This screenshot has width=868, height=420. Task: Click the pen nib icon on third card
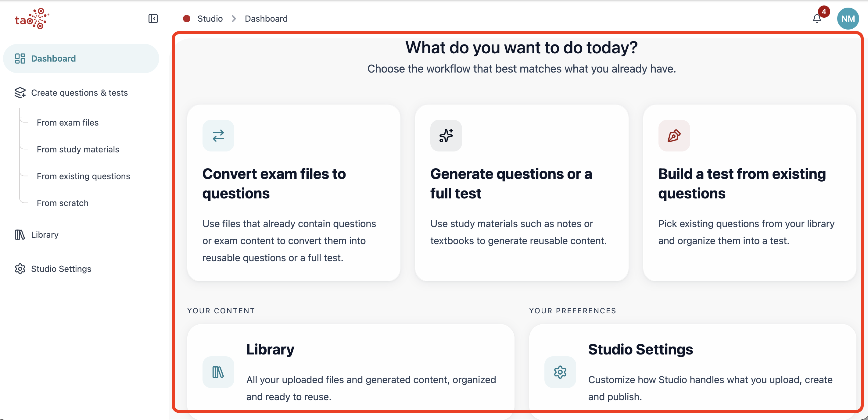click(674, 135)
